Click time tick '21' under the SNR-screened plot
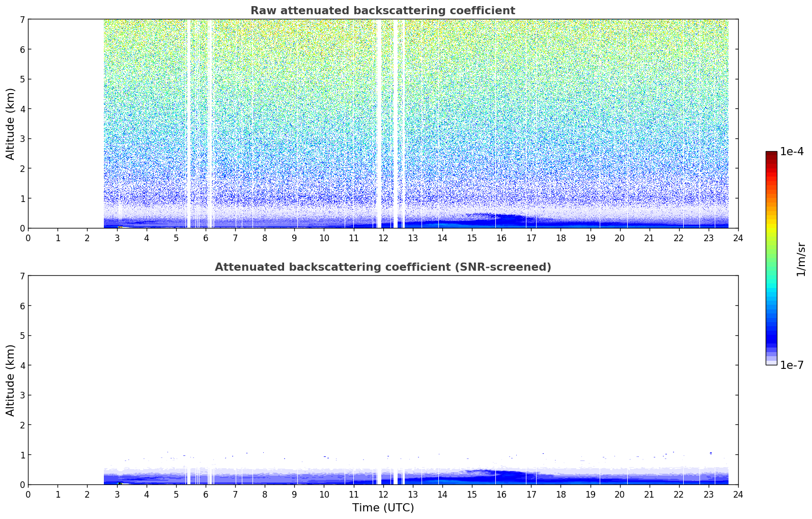Viewport: 812px width, 519px height. coord(649,494)
